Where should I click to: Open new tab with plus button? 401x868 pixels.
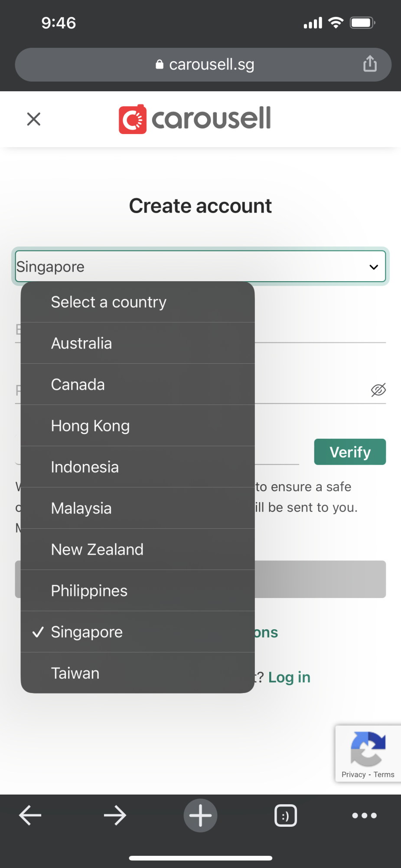coord(200,815)
